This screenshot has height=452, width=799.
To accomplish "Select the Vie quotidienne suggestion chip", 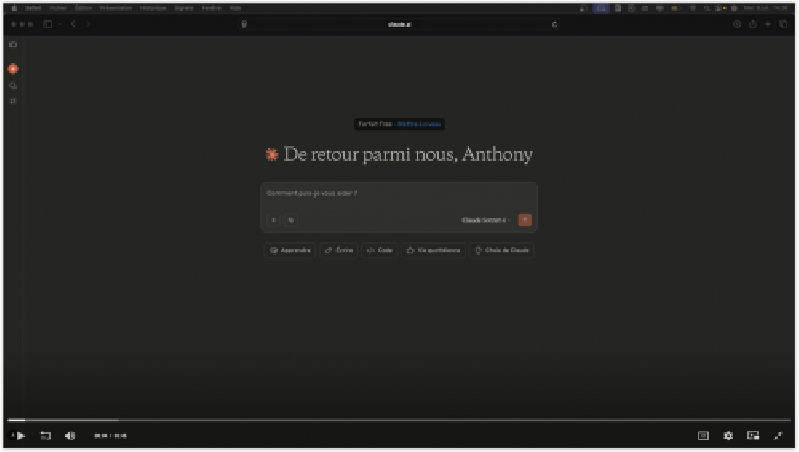I will [433, 250].
